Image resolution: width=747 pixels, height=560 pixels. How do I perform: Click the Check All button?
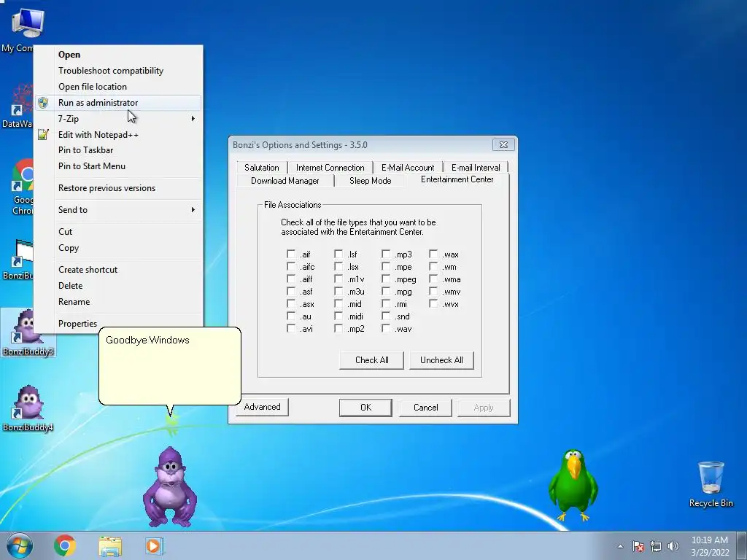[371, 360]
